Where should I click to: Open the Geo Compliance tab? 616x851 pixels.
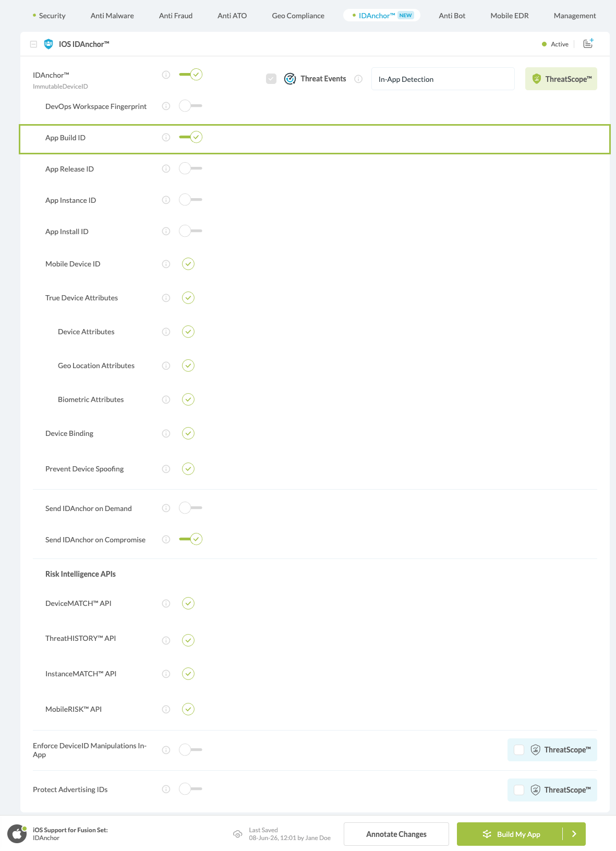click(298, 16)
